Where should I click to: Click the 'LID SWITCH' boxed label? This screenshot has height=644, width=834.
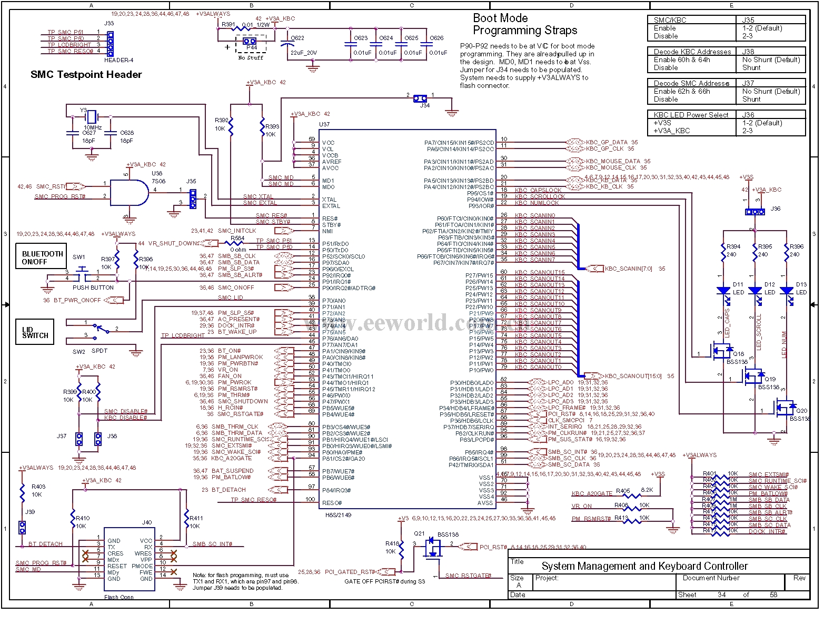pos(35,332)
